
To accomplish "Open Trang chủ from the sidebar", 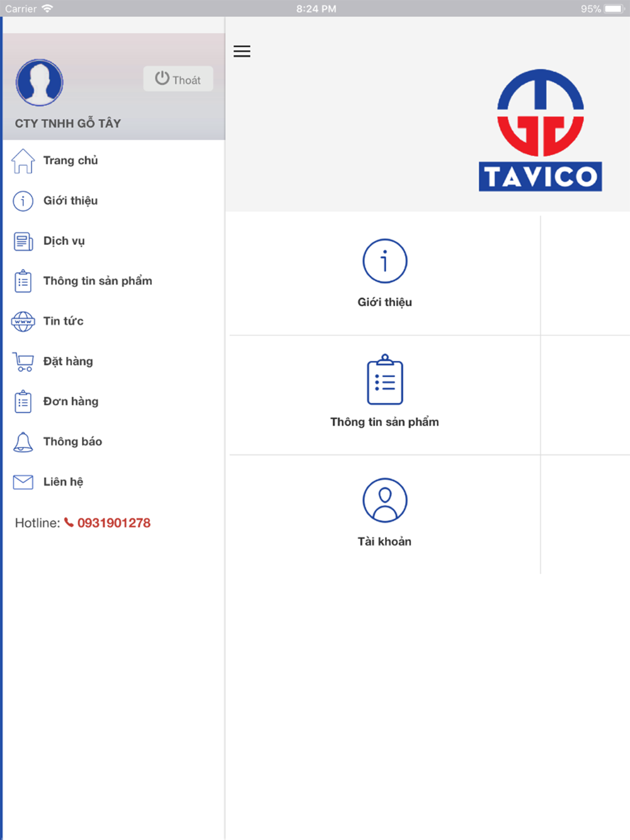I will (71, 161).
